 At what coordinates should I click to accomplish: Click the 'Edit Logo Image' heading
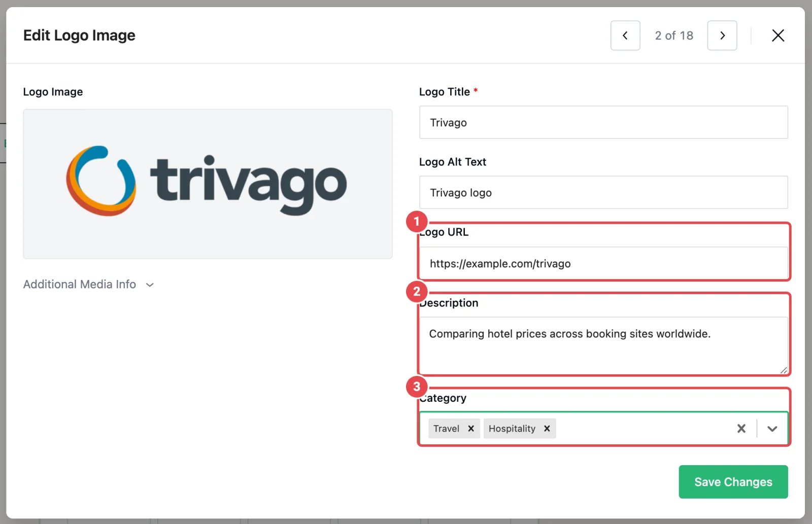coord(79,36)
